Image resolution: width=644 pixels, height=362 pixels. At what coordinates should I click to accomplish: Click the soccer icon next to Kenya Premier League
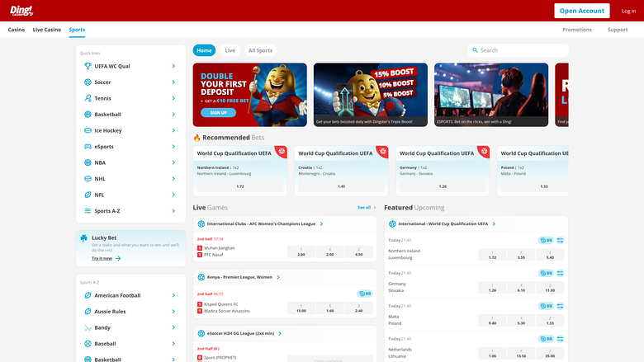(201, 277)
